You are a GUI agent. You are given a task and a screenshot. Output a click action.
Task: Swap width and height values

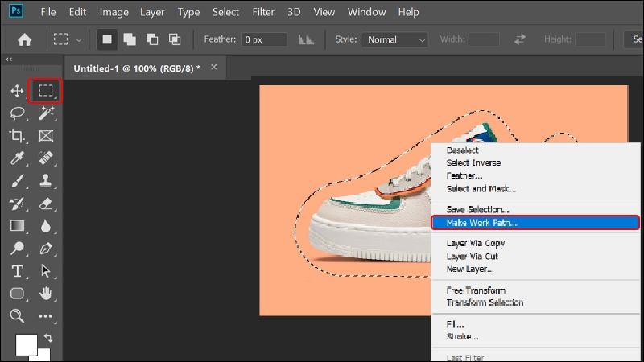coord(520,39)
